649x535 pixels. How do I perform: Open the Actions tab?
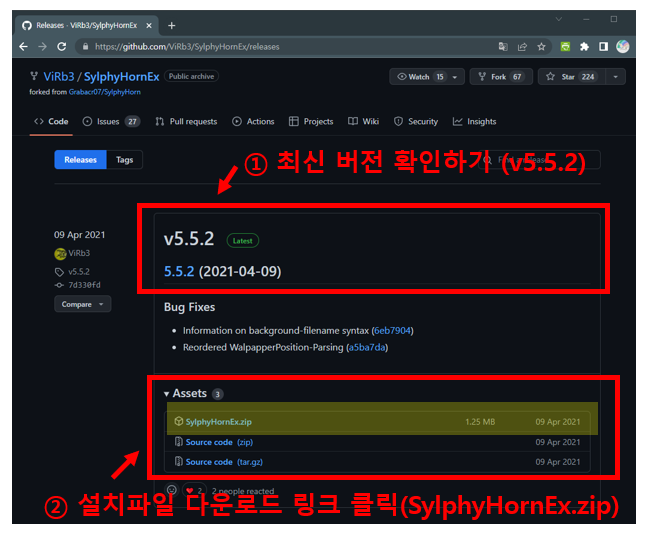pos(253,122)
